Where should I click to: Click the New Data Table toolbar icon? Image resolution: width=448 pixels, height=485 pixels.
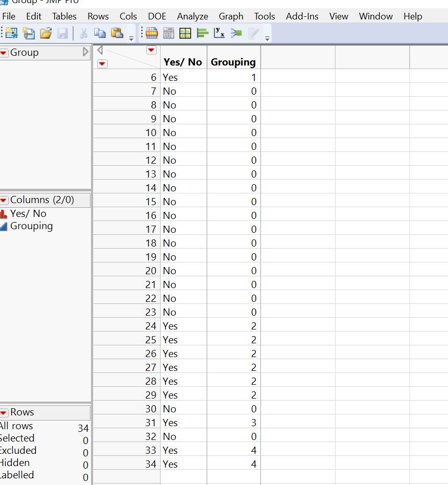click(11, 33)
